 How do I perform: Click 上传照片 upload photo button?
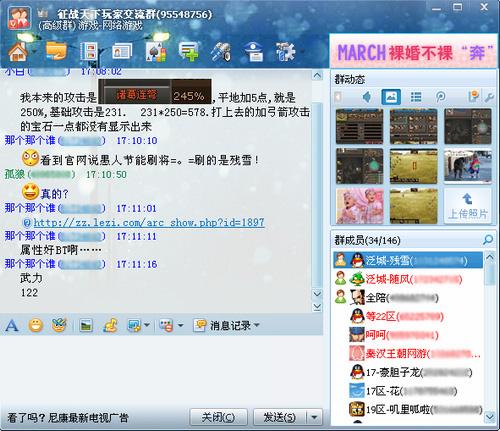(467, 206)
